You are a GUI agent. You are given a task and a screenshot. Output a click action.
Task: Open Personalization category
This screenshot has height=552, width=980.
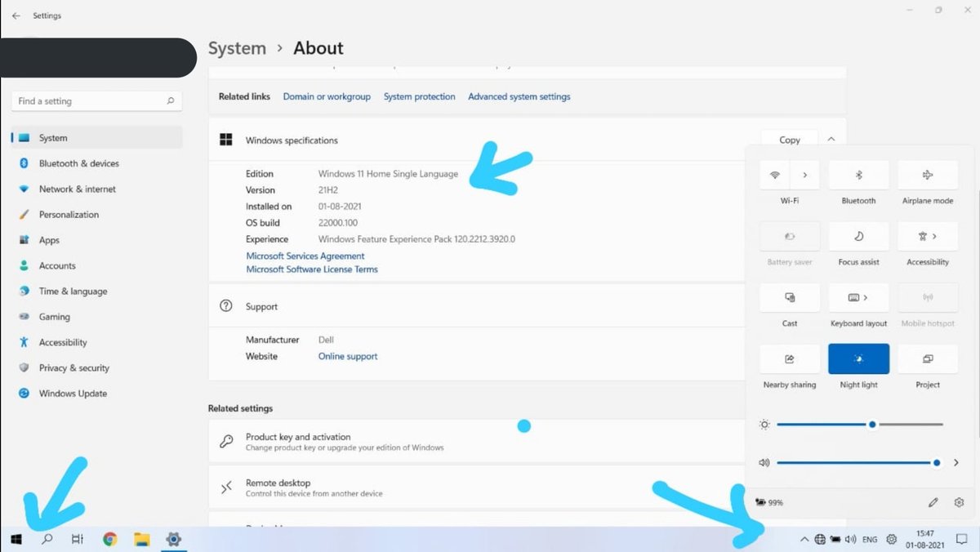click(97, 215)
